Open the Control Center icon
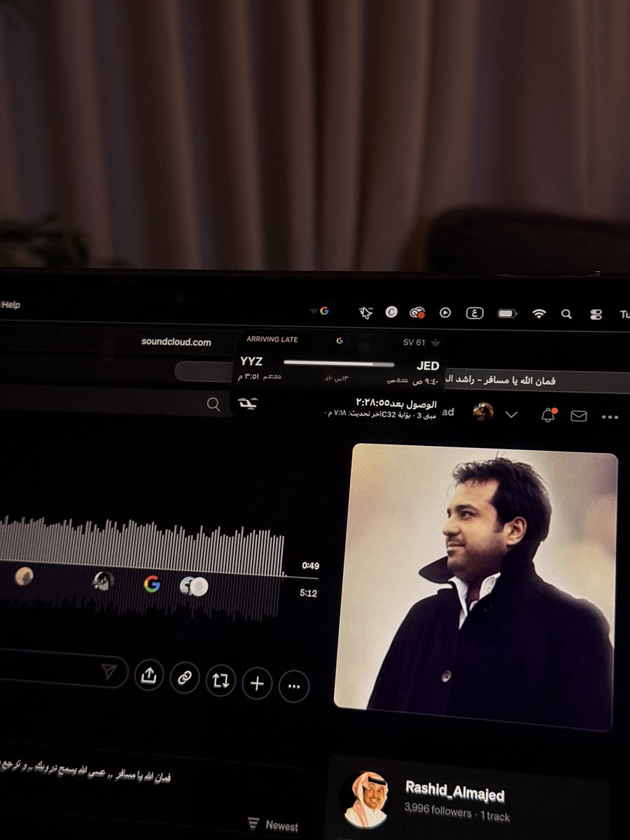630x840 pixels. 596,315
